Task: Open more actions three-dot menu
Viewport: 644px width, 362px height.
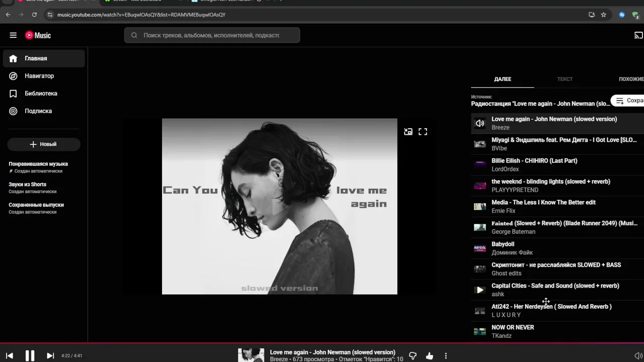Action: pyautogui.click(x=446, y=356)
